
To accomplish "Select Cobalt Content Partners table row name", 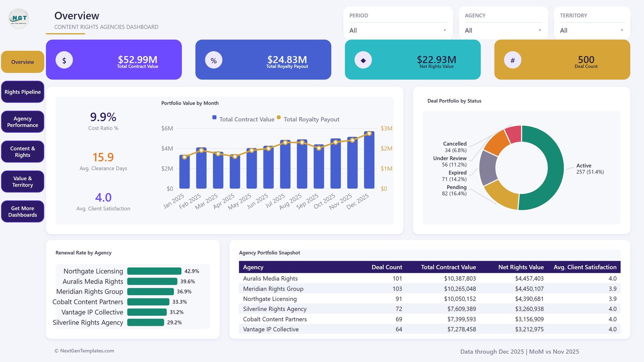I will tap(275, 319).
